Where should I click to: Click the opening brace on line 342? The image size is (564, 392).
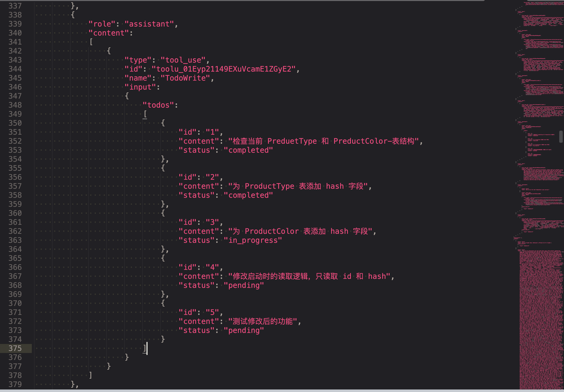coord(109,51)
